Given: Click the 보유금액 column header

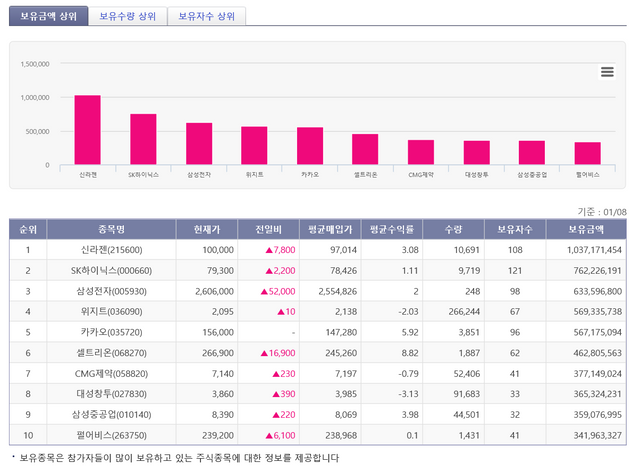Looking at the screenshot, I should pyautogui.click(x=586, y=229).
